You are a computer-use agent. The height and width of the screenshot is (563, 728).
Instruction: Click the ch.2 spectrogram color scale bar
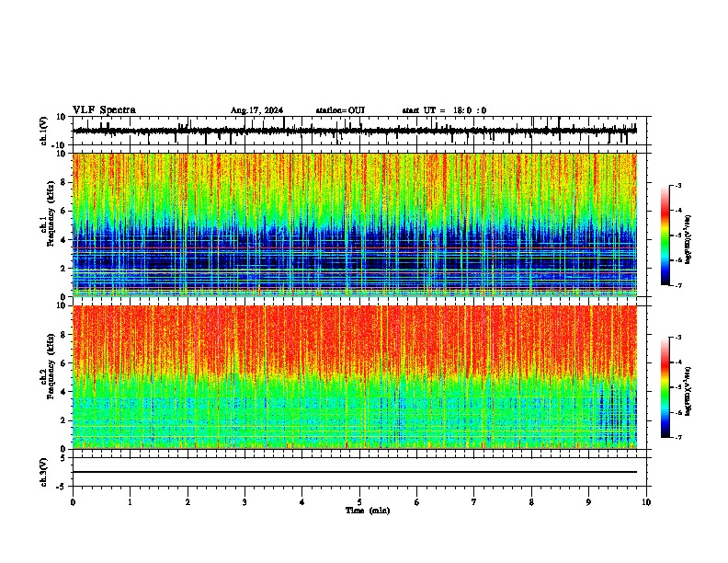click(x=665, y=387)
